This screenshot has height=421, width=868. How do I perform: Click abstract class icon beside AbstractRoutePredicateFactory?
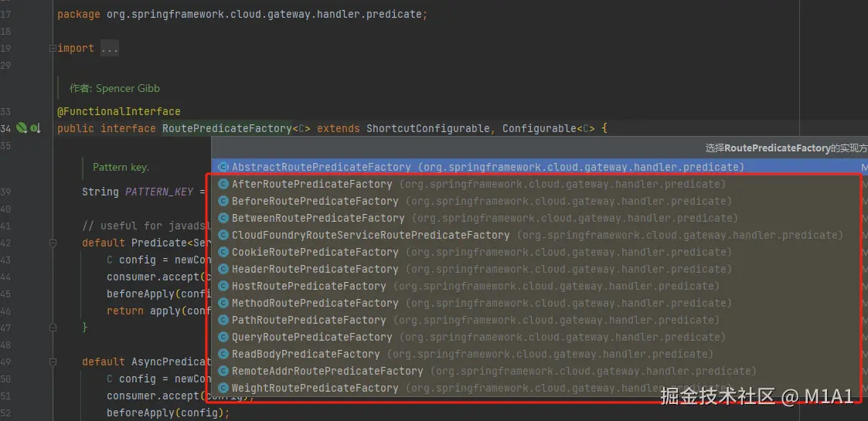tap(223, 167)
